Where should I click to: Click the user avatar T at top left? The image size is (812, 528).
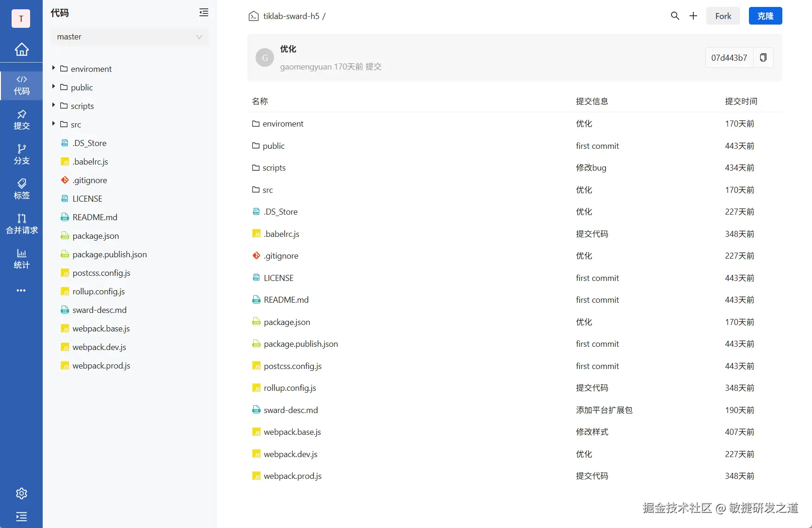click(x=20, y=19)
